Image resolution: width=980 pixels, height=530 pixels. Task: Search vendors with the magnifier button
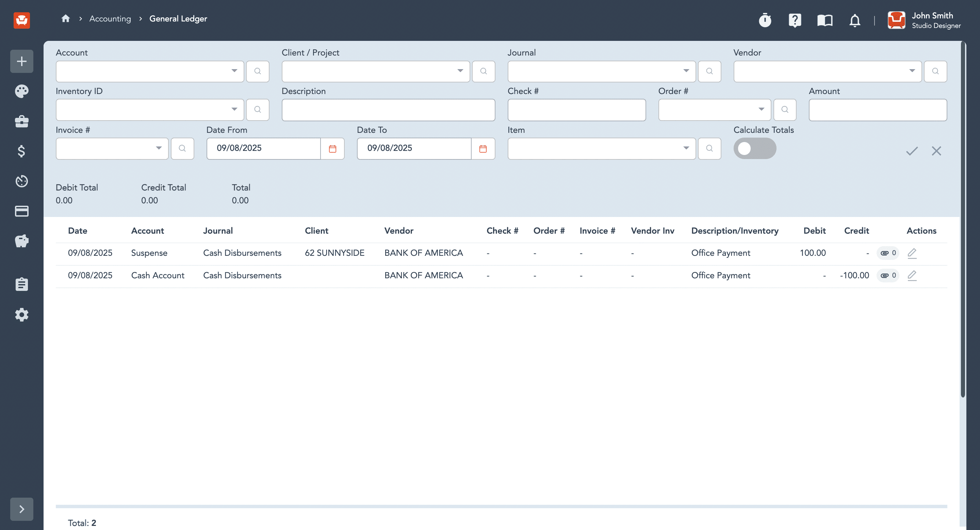point(935,71)
